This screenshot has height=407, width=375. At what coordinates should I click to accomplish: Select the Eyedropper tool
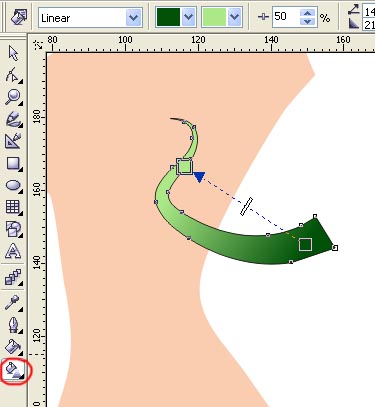point(13,303)
